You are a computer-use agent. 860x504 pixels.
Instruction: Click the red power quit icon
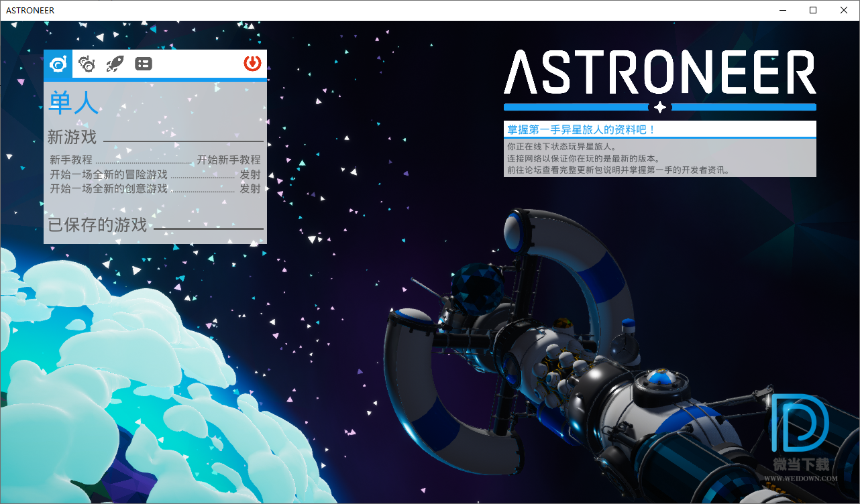[x=252, y=64]
